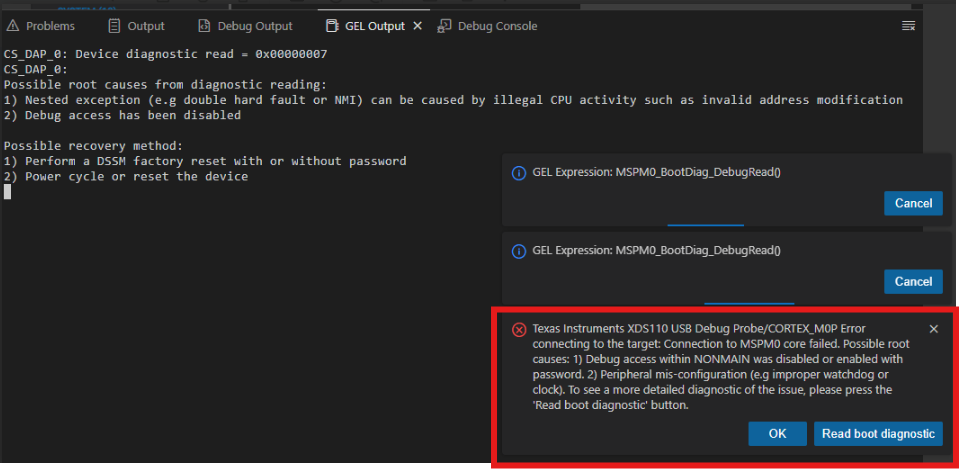Switch to the Debug Console tab
Screen dimensions: 959x469
point(487,26)
